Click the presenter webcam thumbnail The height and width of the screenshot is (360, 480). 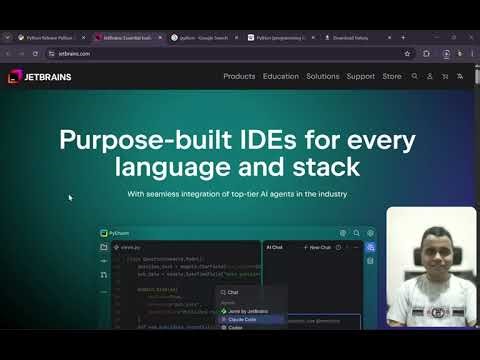pos(432,267)
